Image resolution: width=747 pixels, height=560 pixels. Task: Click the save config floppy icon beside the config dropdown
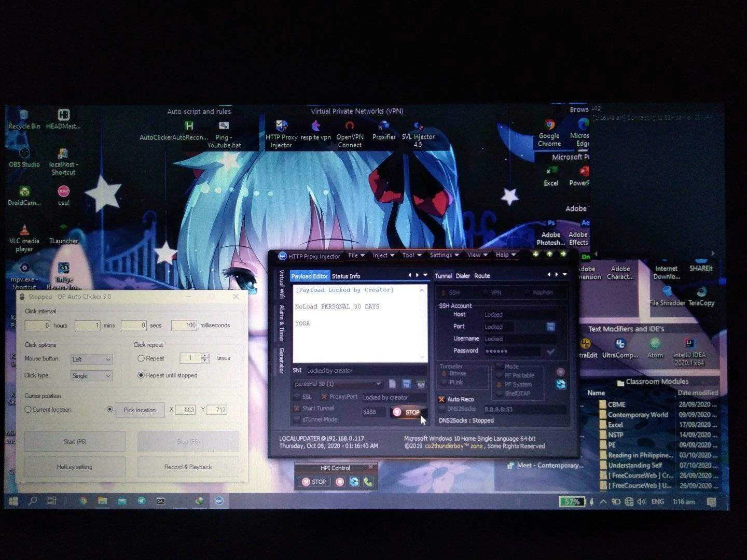click(407, 384)
